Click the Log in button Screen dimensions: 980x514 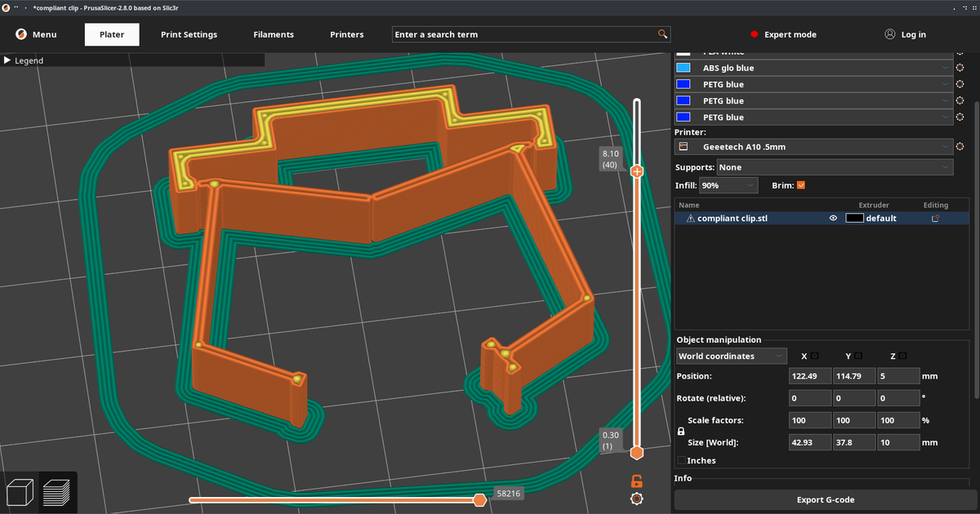(x=905, y=34)
